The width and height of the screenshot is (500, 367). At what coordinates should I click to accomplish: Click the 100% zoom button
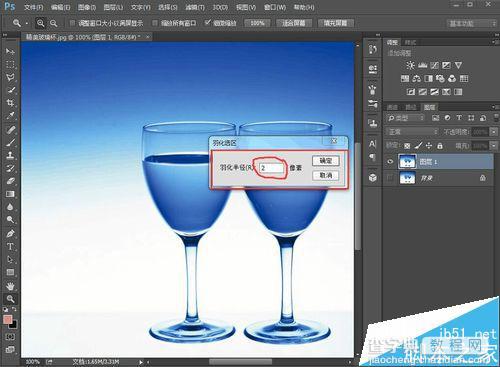pyautogui.click(x=257, y=23)
